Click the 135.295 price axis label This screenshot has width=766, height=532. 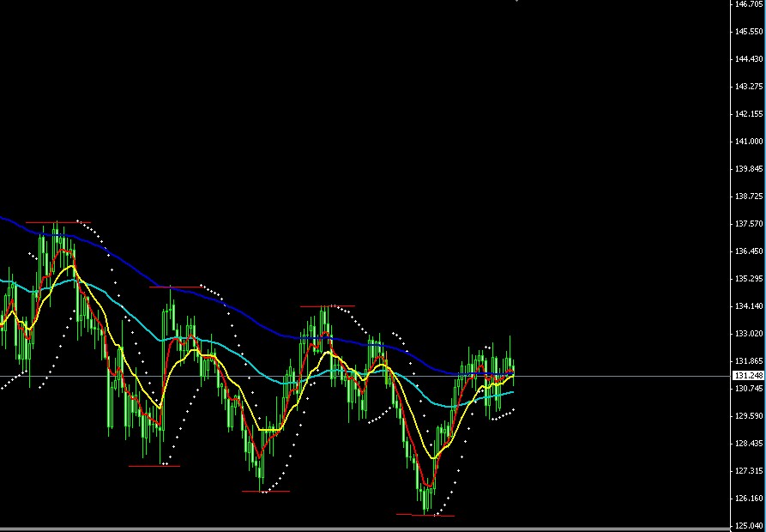click(749, 279)
